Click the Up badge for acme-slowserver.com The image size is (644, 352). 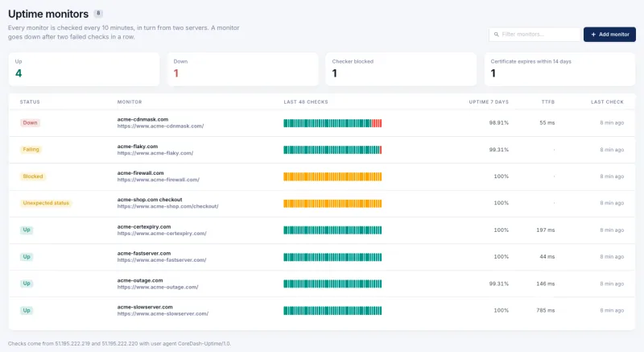pos(27,310)
